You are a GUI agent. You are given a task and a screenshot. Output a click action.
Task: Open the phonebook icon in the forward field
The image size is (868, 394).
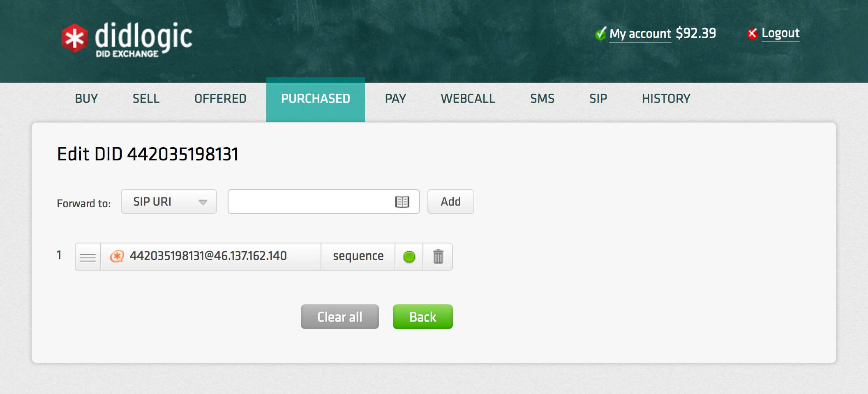pyautogui.click(x=402, y=202)
